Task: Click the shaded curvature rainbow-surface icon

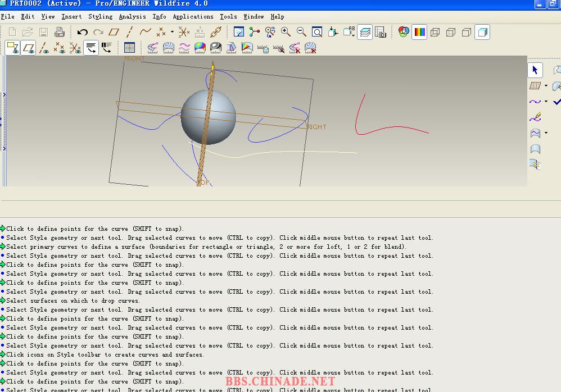Action: coord(200,48)
